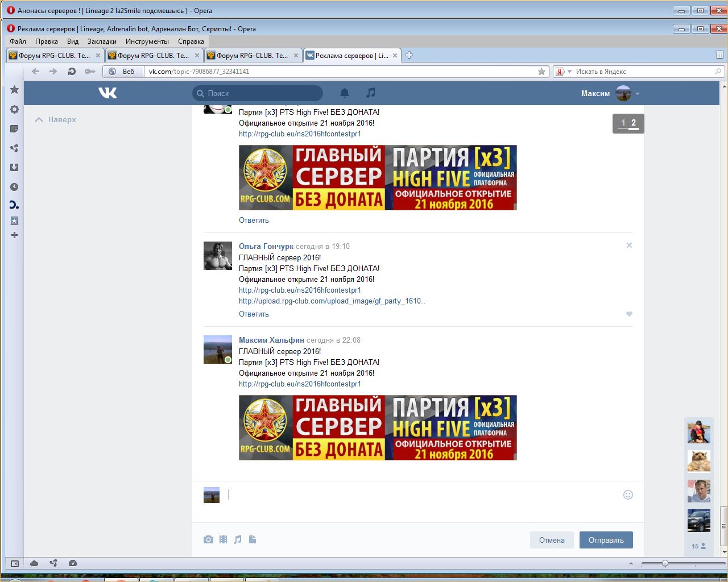Open VK notifications bell
This screenshot has width=728, height=582.
coord(345,93)
